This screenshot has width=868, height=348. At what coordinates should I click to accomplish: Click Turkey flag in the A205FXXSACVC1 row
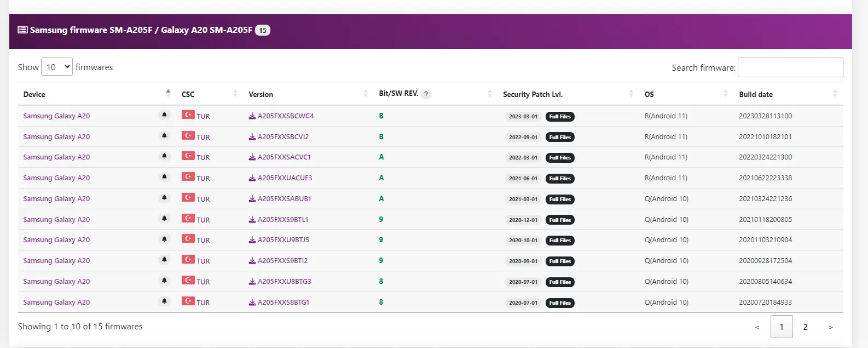188,156
